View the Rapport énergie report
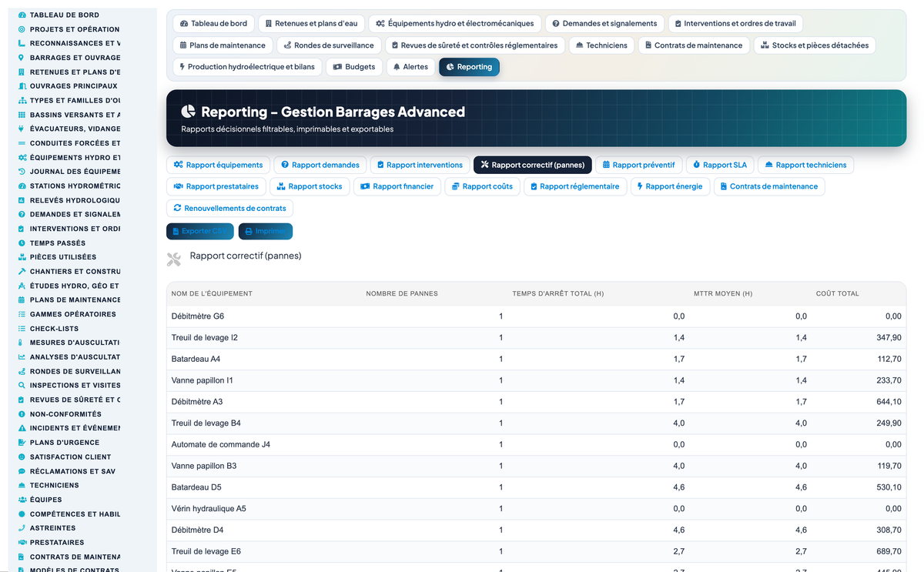The width and height of the screenshot is (924, 572). pos(670,186)
